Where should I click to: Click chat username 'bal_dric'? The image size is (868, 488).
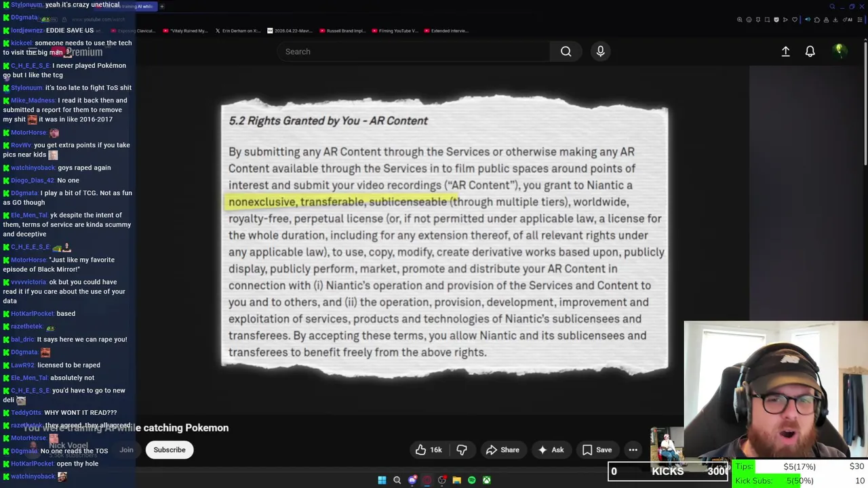[x=22, y=340]
